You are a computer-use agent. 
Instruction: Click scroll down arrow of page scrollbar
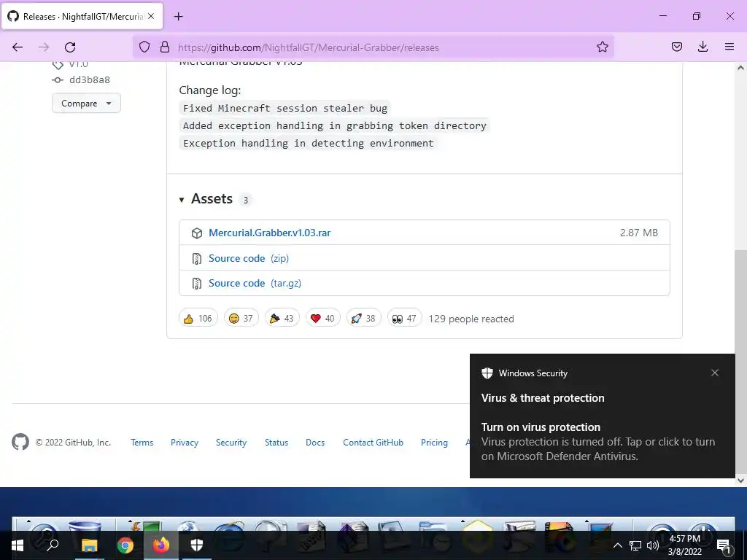741,481
